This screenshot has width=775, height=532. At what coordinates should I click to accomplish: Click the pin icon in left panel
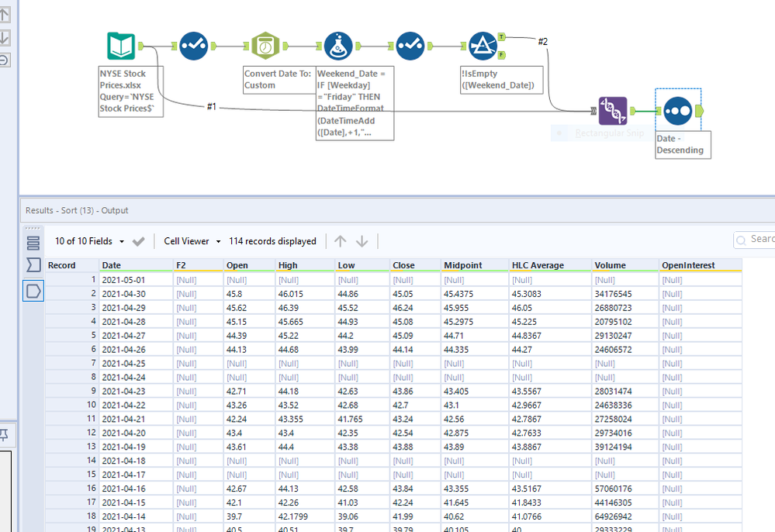point(4,435)
